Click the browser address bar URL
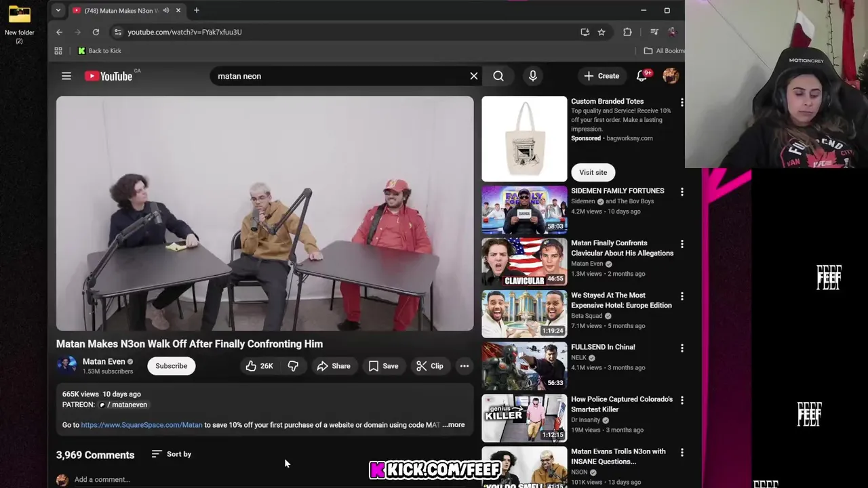 coord(184,32)
